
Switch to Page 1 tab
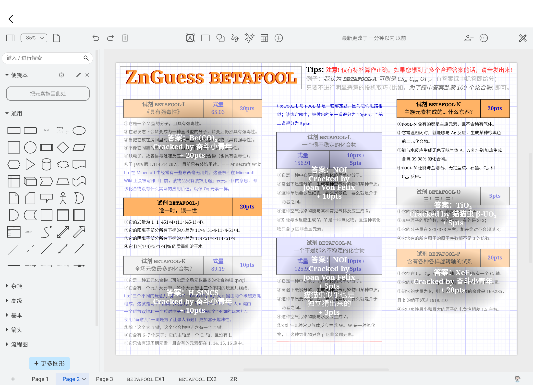[40, 379]
